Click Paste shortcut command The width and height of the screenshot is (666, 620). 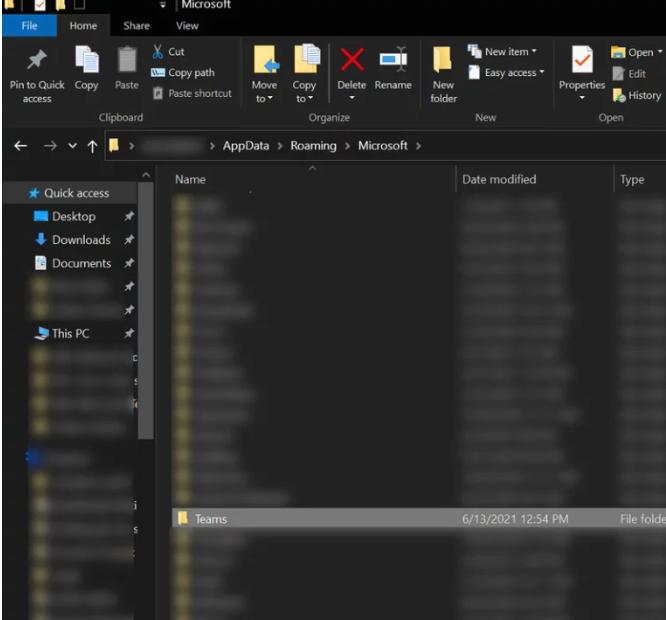coord(192,93)
